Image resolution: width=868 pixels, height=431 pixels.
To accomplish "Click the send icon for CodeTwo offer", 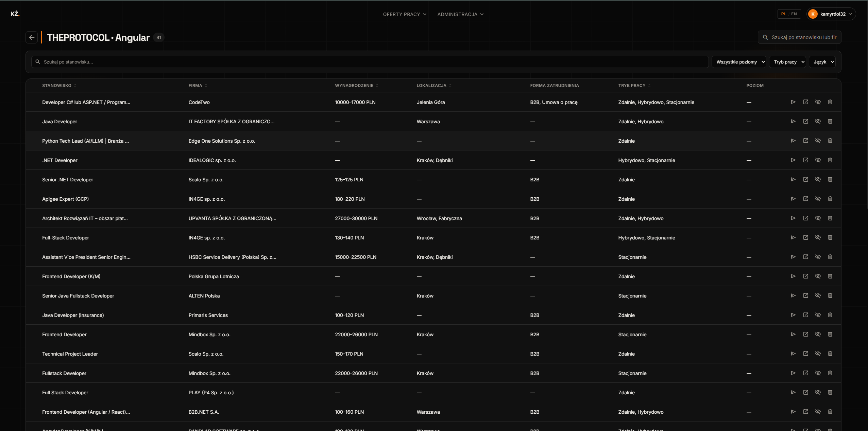I will 793,102.
